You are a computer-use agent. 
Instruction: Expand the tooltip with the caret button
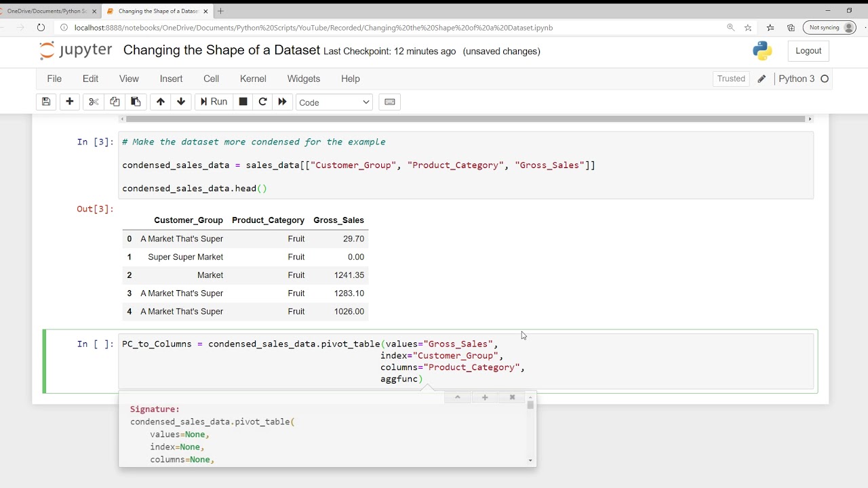tap(458, 397)
